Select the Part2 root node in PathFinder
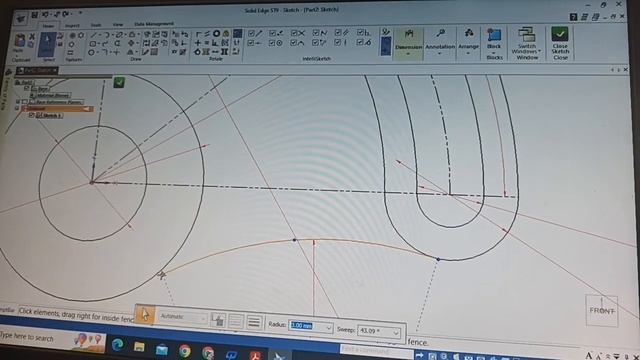Screen dimensions: 640x360 (x=25, y=82)
